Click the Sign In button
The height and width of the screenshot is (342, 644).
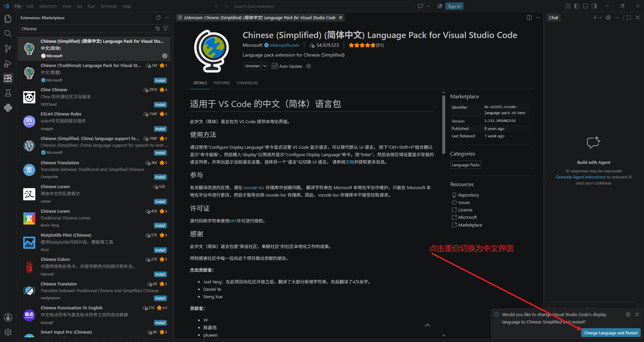click(454, 6)
